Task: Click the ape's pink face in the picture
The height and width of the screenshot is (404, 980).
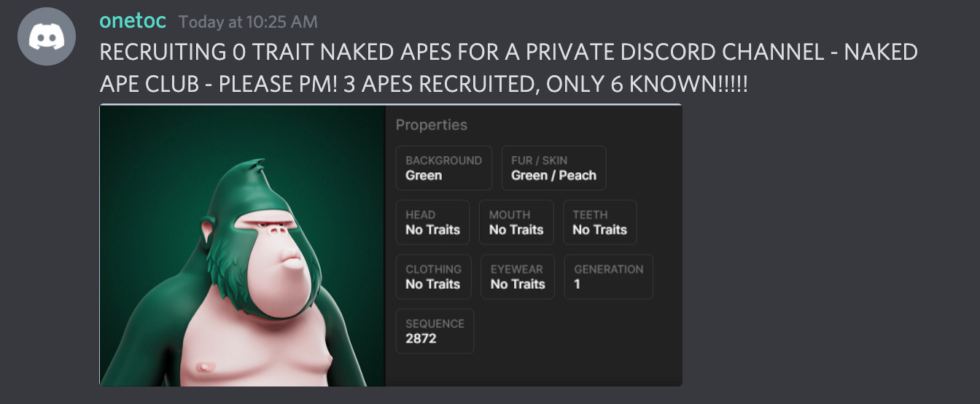Action: point(279,263)
